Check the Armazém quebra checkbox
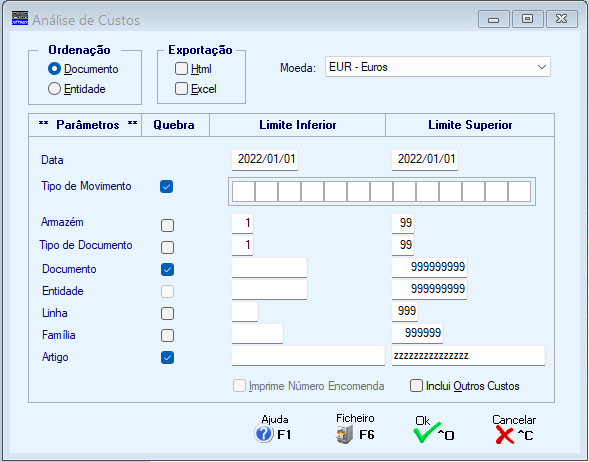 167,225
